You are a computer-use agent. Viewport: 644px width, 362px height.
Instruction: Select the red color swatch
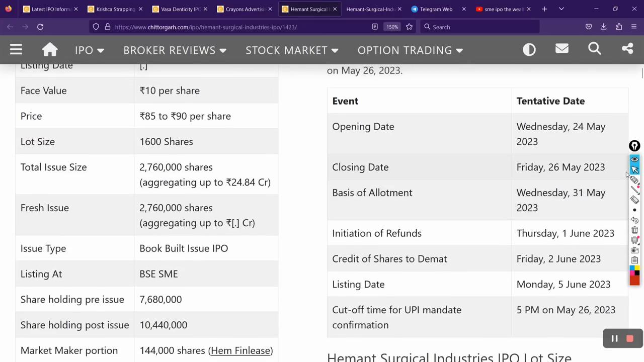coord(634,281)
